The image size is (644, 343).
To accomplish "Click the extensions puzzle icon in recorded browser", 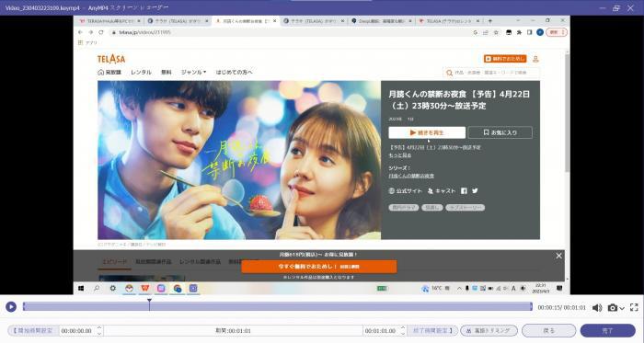I will click(519, 32).
